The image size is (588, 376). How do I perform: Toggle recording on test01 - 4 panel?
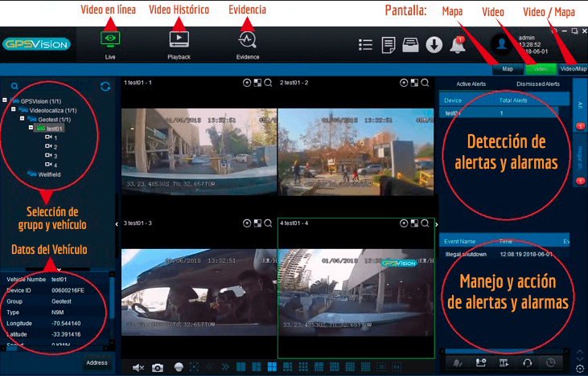404,223
